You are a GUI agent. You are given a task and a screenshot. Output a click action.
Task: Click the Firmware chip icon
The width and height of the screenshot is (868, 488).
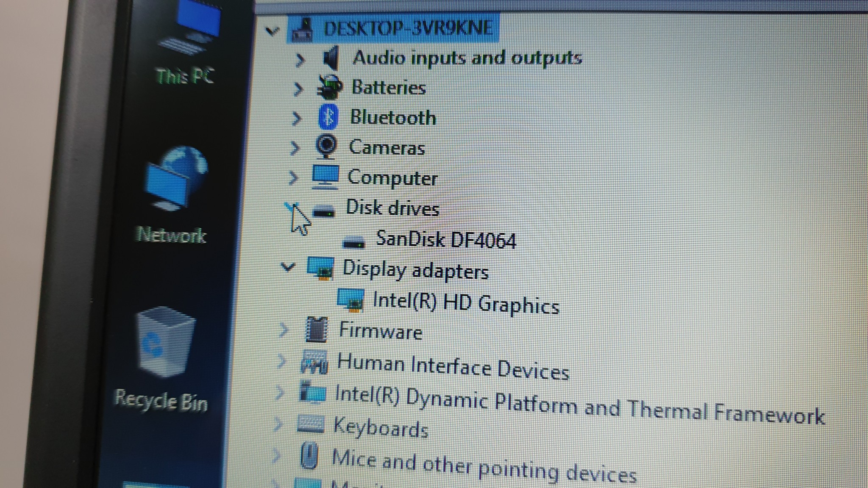317,330
